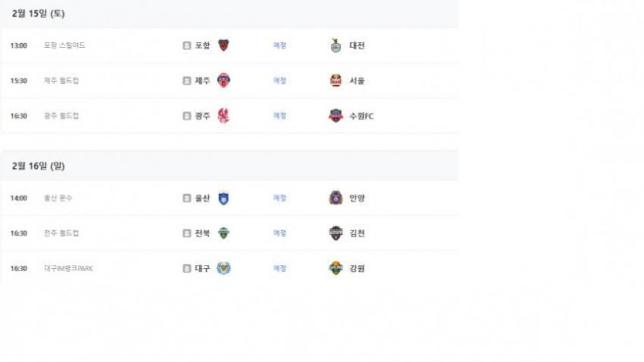Screen dimensions: 644x362
Task: Click the Daegu sky-blue emblem
Action: pyautogui.click(x=224, y=268)
